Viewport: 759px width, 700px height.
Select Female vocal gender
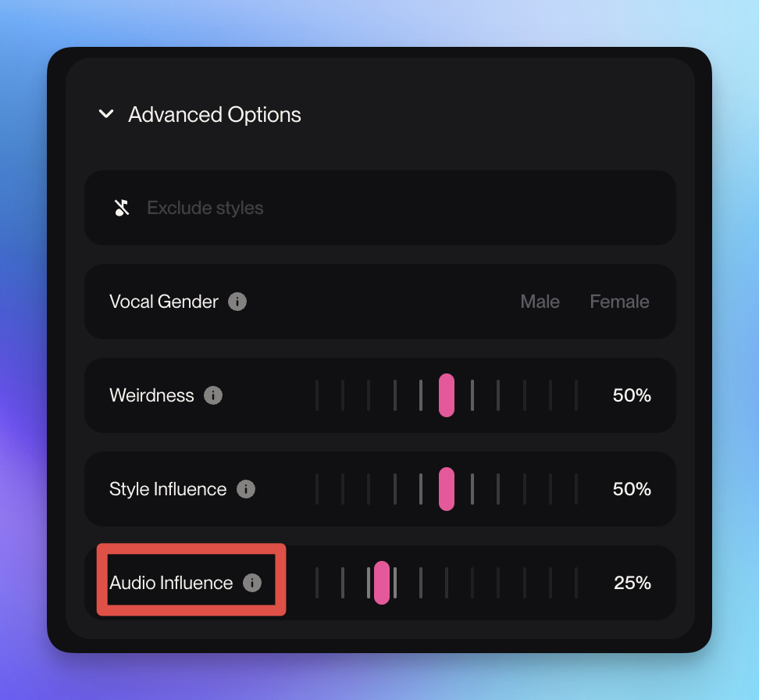point(619,302)
